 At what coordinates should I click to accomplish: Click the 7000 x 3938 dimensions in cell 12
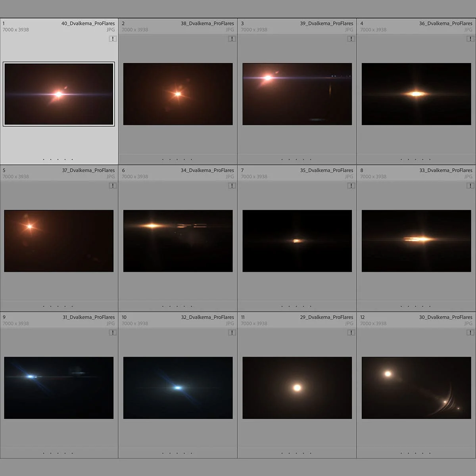[373, 323]
